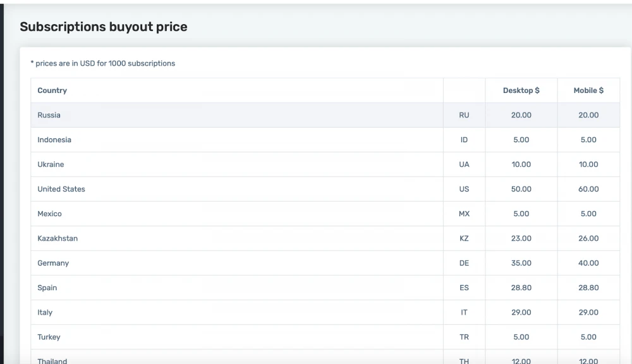
Task: Select Kazakhstan's mobile price 26.00
Action: pyautogui.click(x=588, y=238)
